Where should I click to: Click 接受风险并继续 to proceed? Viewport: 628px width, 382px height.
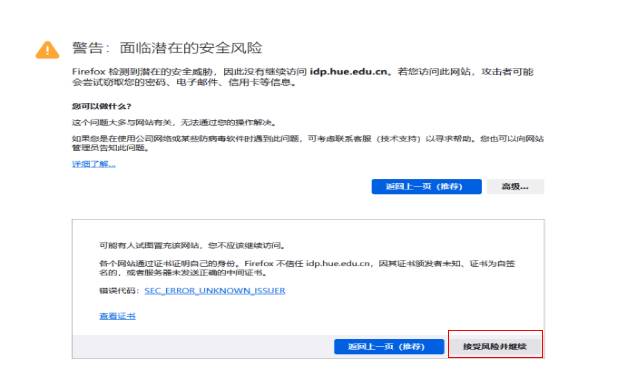[495, 346]
